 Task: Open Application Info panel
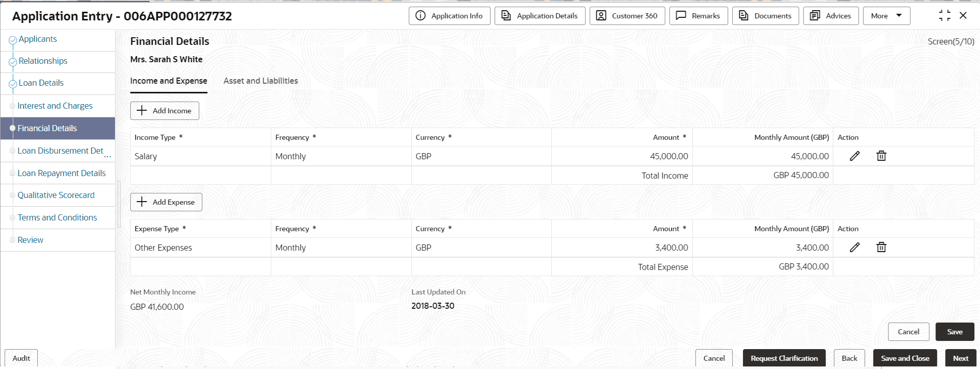click(449, 16)
